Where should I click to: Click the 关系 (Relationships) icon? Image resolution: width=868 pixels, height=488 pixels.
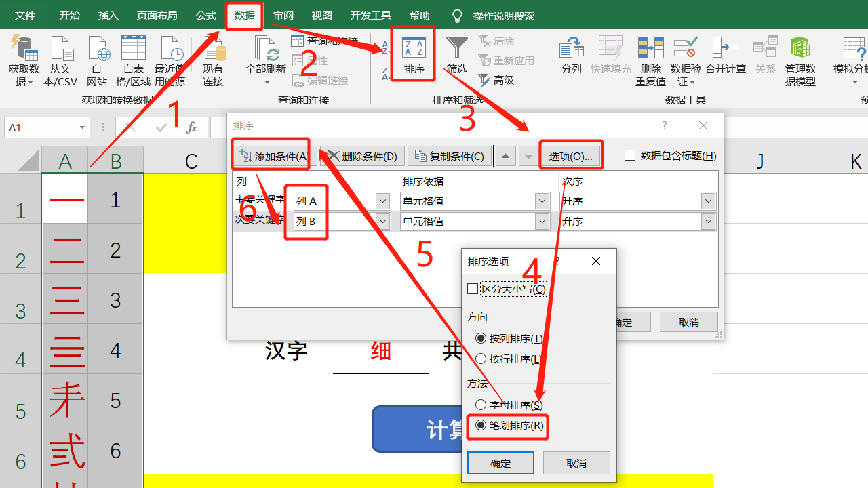[765, 48]
